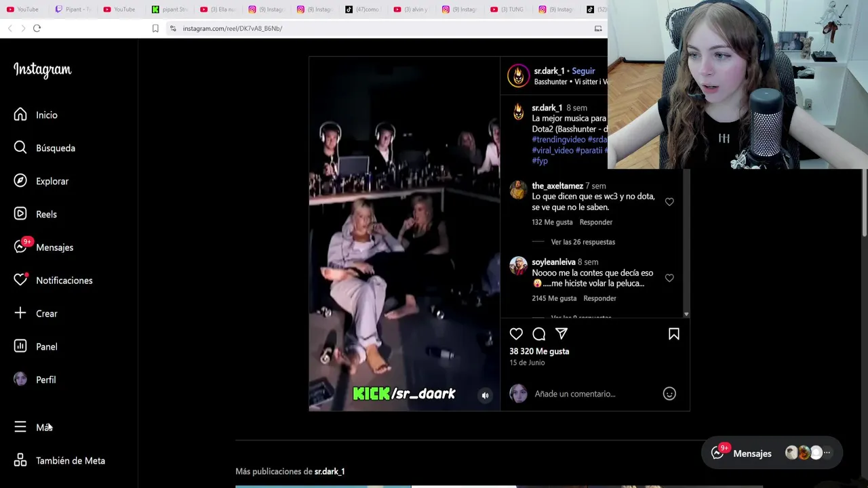Click soyleanleiva avatar
The width and height of the screenshot is (868, 488).
518,266
